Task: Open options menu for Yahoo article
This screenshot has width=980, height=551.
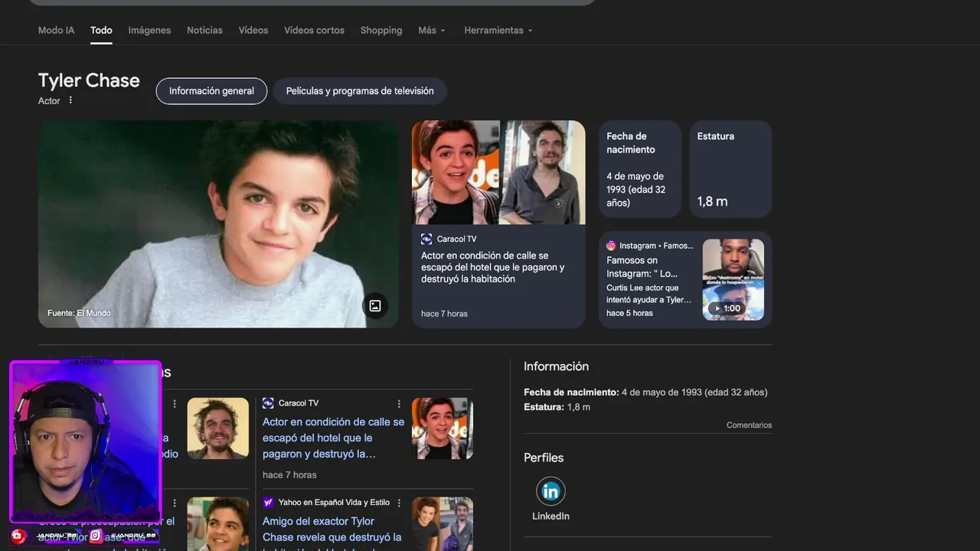Action: (x=399, y=503)
